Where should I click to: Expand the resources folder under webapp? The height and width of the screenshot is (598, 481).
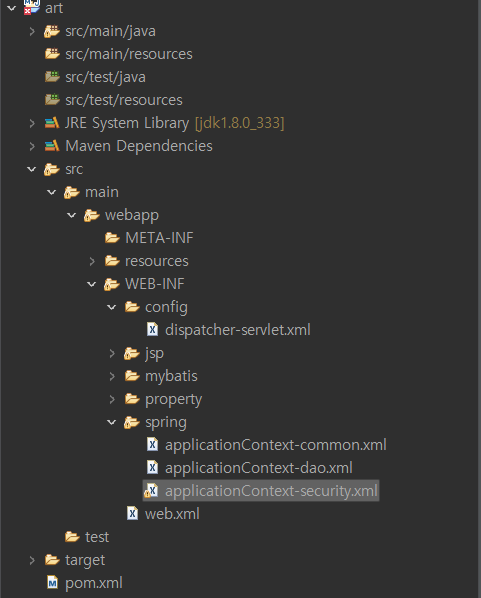tap(92, 261)
